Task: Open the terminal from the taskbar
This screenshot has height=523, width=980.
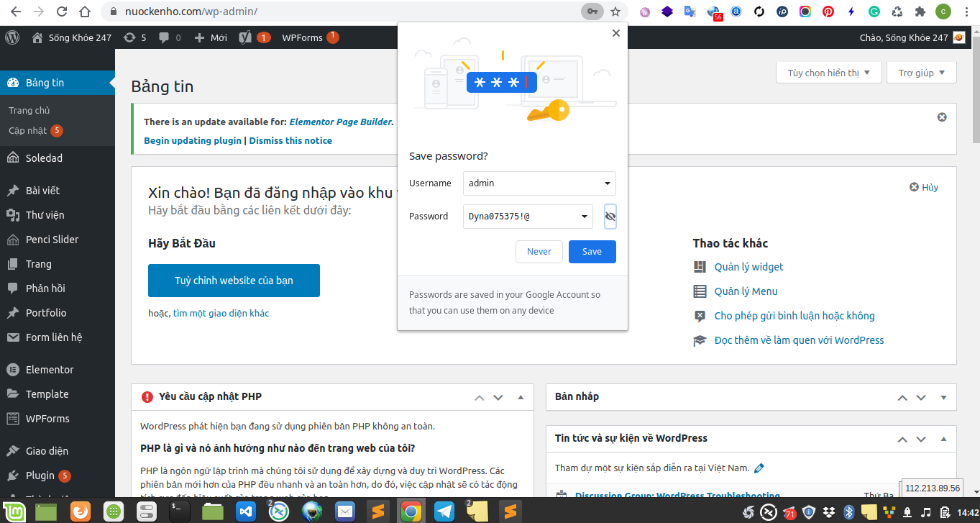Action: [x=178, y=511]
